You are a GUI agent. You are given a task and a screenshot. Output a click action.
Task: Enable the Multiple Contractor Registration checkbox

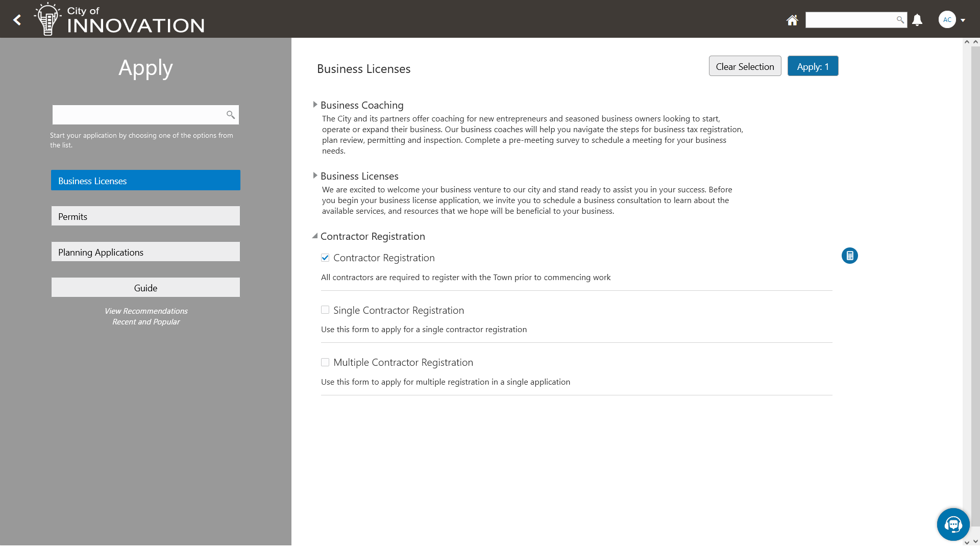[x=325, y=362]
